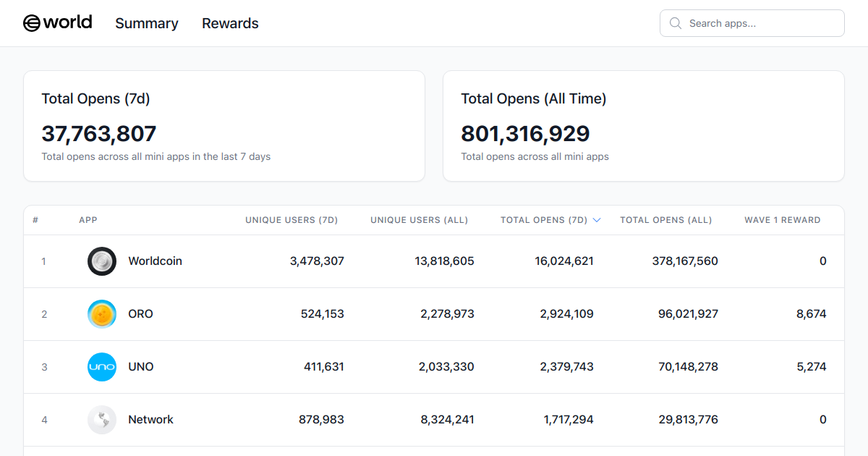
Task: Open the UNO app icon
Action: click(102, 367)
